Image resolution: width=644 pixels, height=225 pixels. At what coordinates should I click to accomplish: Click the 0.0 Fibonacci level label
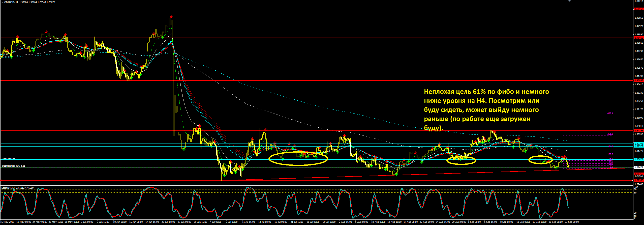point(611,167)
